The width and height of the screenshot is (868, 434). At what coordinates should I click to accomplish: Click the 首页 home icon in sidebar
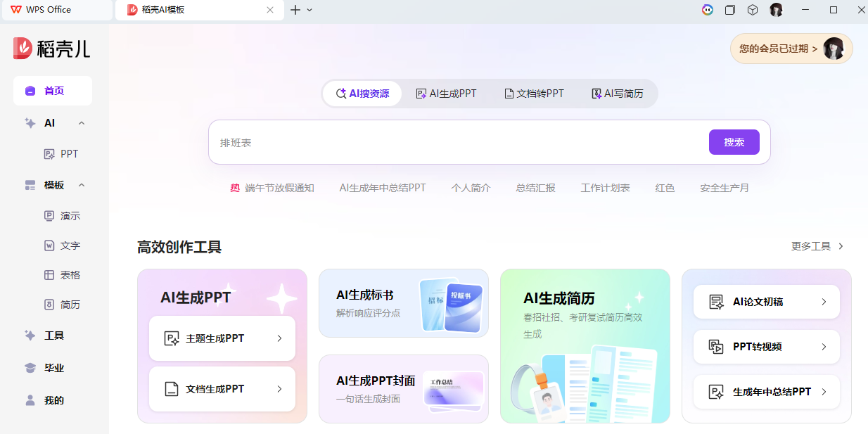[x=30, y=91]
